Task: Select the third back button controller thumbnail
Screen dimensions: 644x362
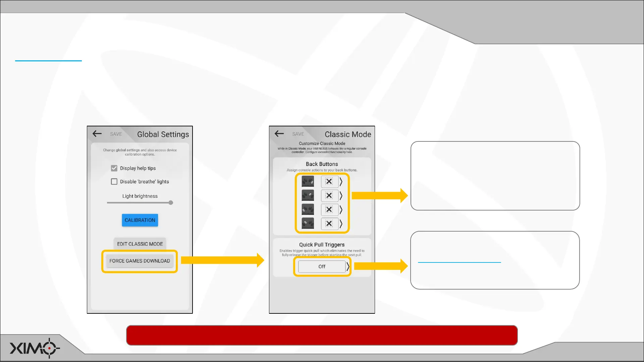Action: click(308, 209)
